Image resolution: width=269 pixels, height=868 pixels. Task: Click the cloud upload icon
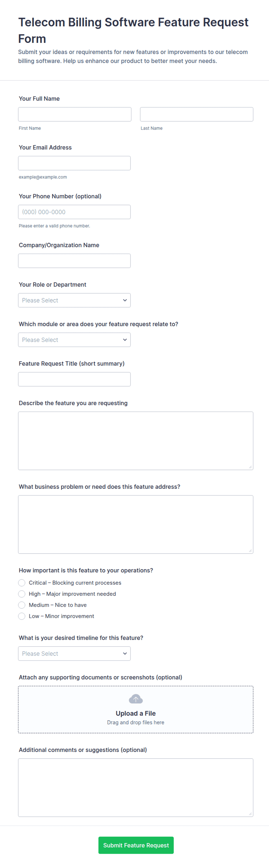[136, 699]
